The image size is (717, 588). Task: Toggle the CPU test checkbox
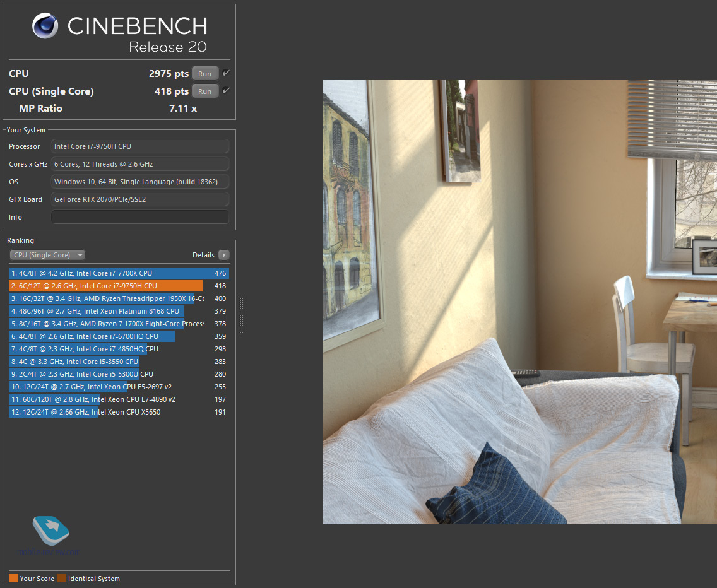226,73
